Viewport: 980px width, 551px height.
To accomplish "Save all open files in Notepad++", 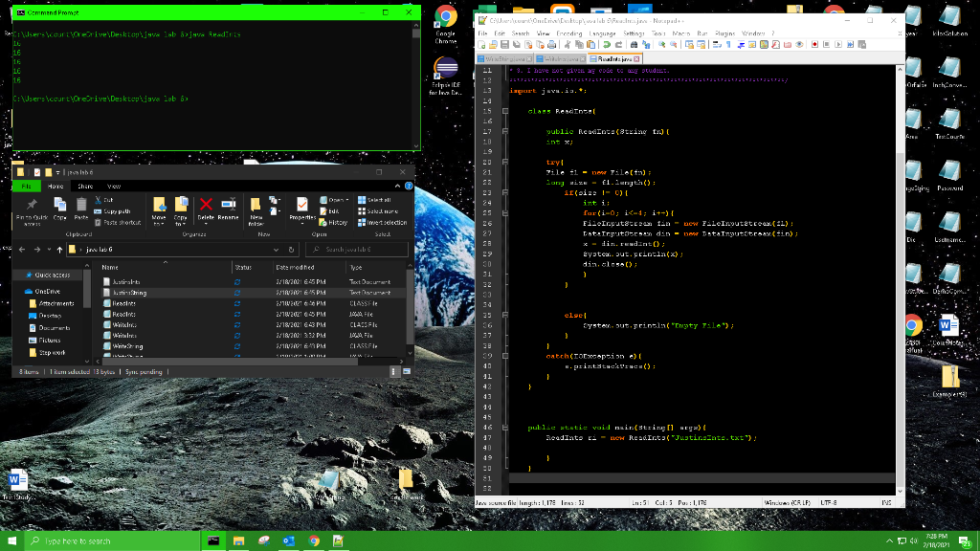I will click(x=517, y=42).
